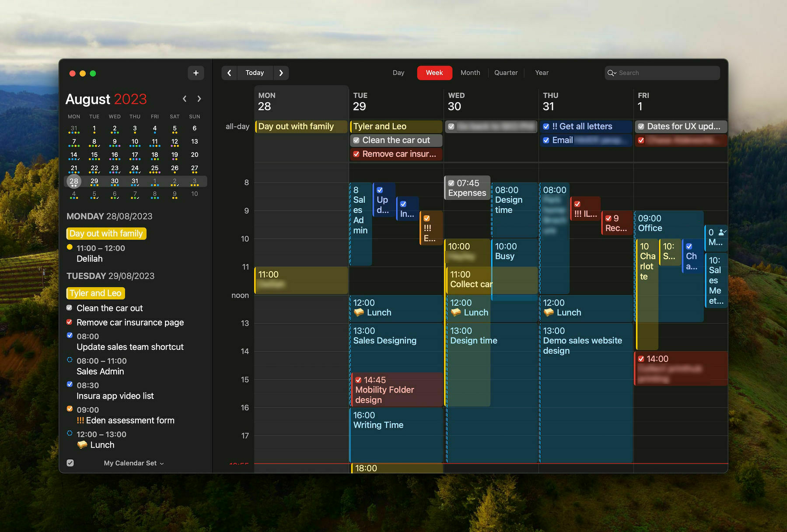Viewport: 787px width, 532px height.
Task: Switch to Month view
Action: coord(470,73)
